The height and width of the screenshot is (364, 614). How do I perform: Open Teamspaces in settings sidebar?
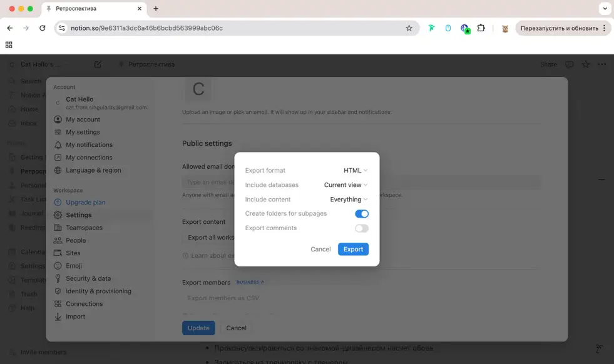point(84,228)
